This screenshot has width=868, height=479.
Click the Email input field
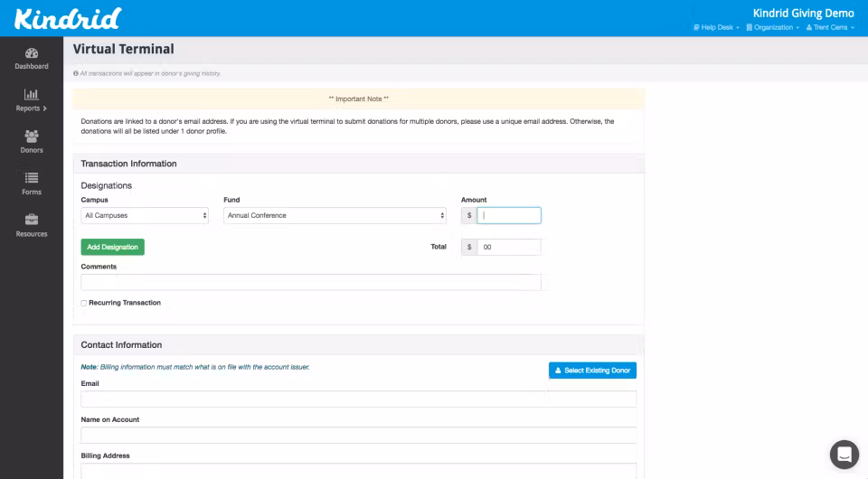click(x=358, y=399)
